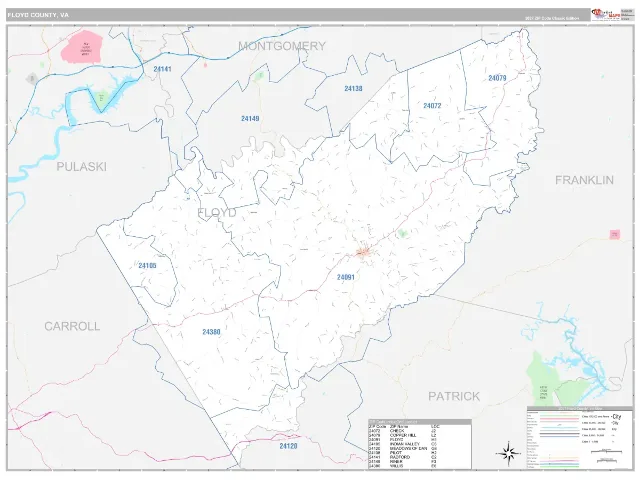The image size is (640, 480).
Task: Click the FLOYD county label
Action: (217, 212)
